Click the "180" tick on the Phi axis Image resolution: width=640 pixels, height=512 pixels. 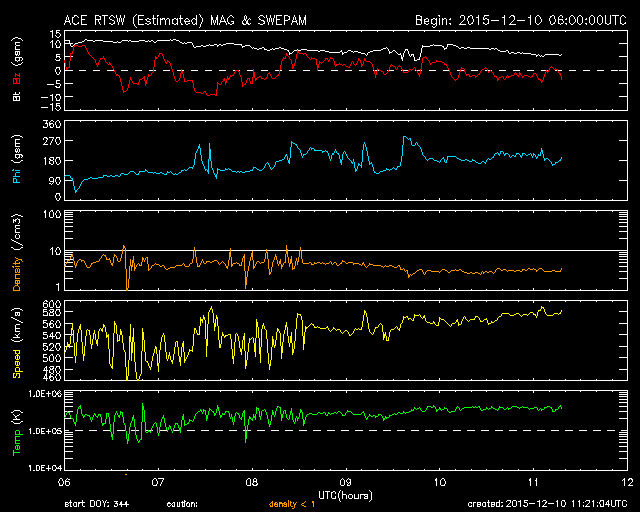pos(52,161)
